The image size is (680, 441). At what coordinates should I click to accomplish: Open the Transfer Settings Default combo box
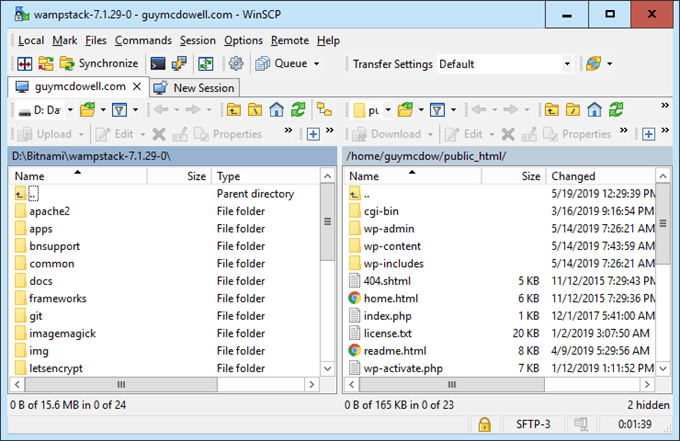pos(505,64)
